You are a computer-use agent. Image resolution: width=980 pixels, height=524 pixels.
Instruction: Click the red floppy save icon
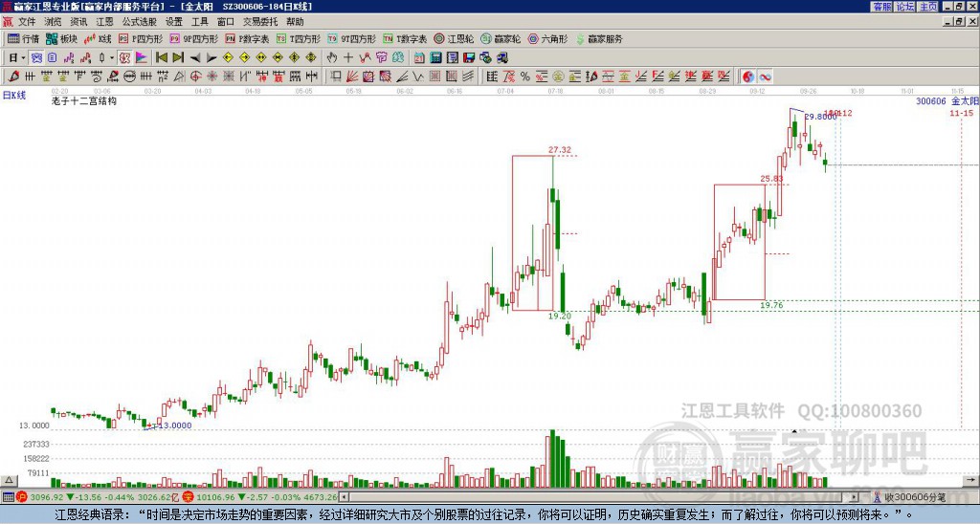[x=469, y=57]
